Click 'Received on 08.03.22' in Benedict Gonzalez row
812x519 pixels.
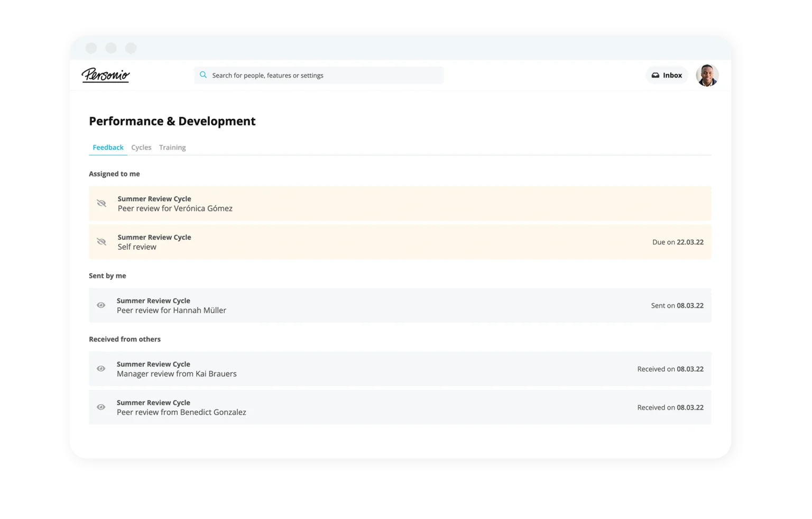tap(670, 407)
